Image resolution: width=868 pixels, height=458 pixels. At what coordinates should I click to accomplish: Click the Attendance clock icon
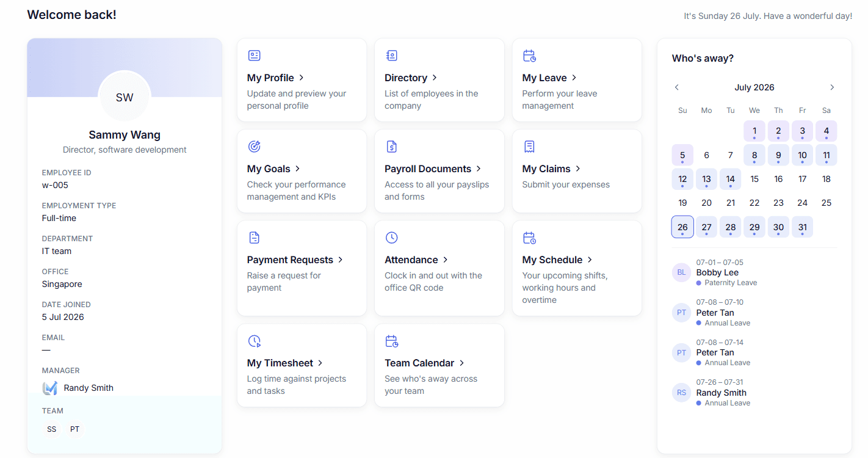coord(392,238)
